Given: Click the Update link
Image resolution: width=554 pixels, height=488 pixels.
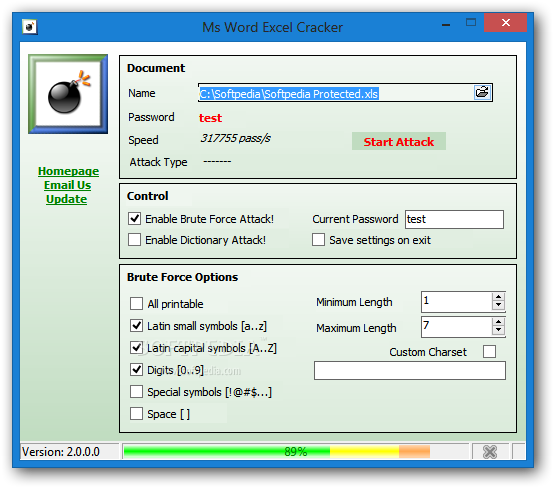Looking at the screenshot, I should (x=66, y=199).
